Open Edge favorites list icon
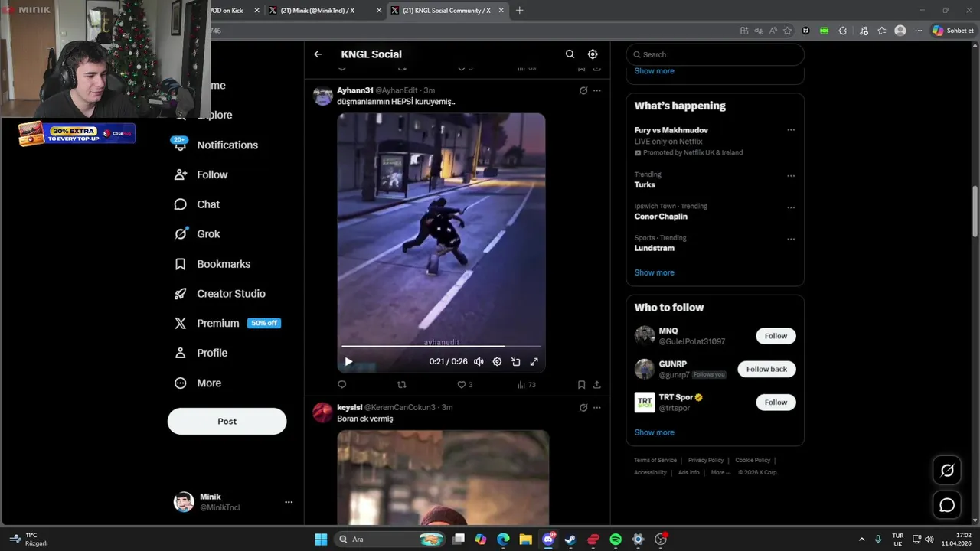 pyautogui.click(x=882, y=31)
